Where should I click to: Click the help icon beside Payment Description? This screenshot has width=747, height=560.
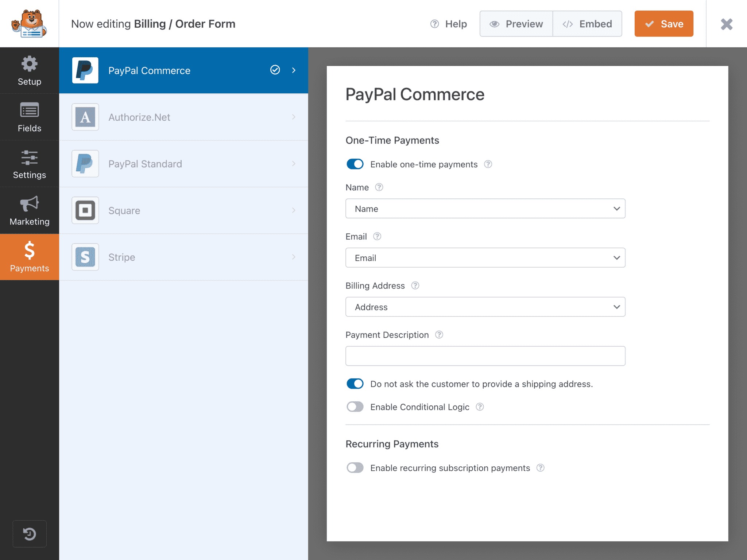pyautogui.click(x=439, y=335)
